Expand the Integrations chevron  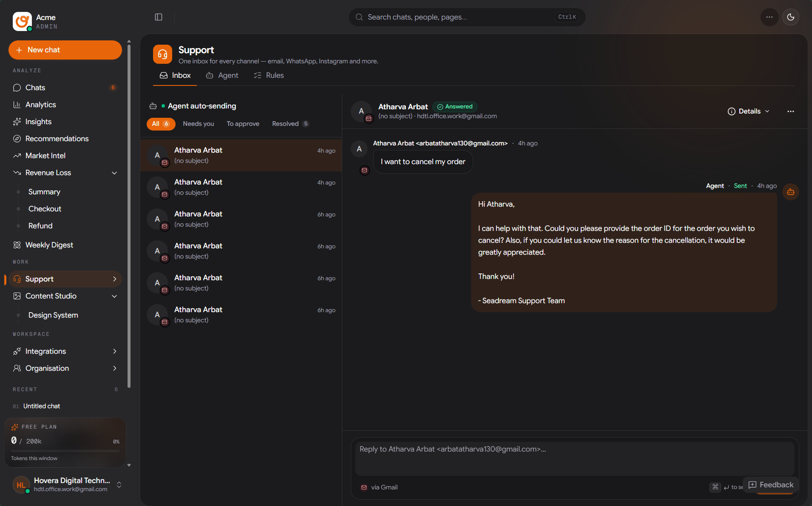[114, 351]
